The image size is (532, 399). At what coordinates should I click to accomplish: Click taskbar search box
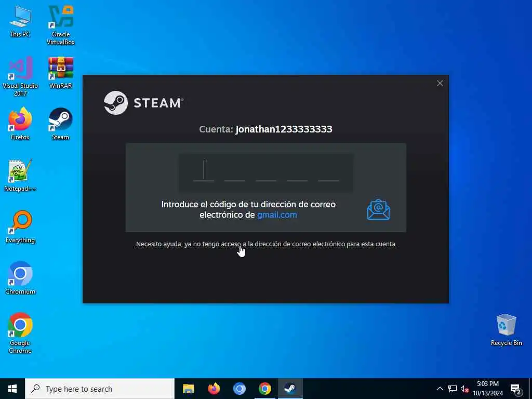click(x=100, y=389)
